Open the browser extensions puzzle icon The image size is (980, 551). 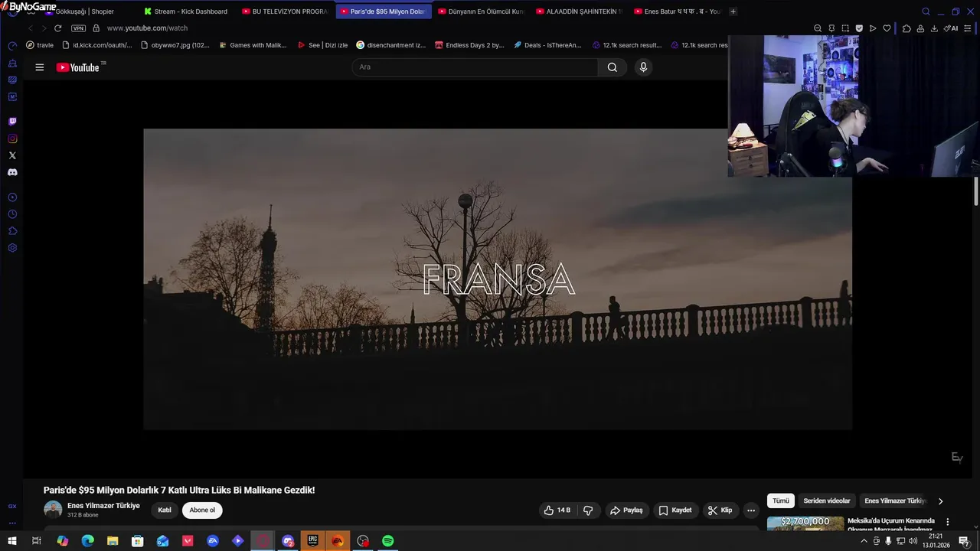906,28
